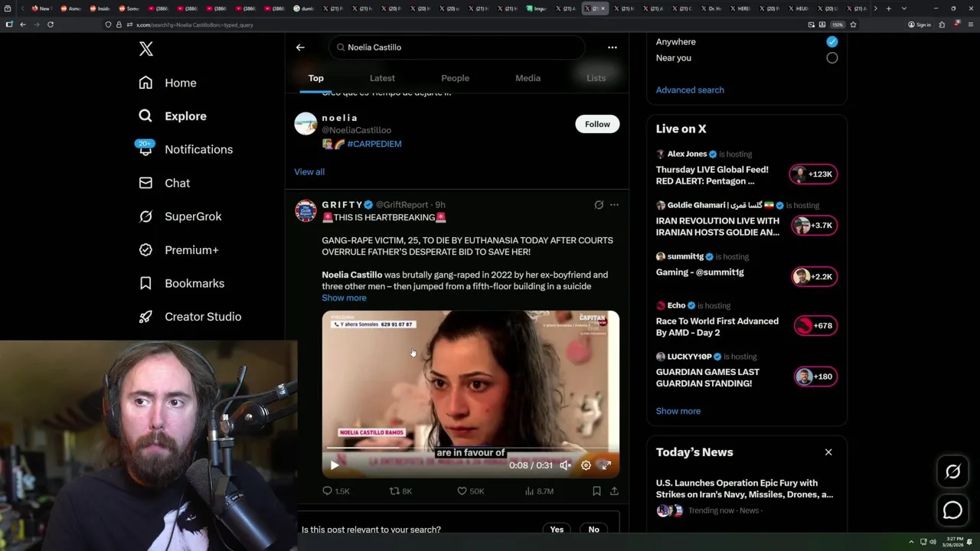The width and height of the screenshot is (980, 551).
Task: Play the post video
Action: tap(335, 465)
